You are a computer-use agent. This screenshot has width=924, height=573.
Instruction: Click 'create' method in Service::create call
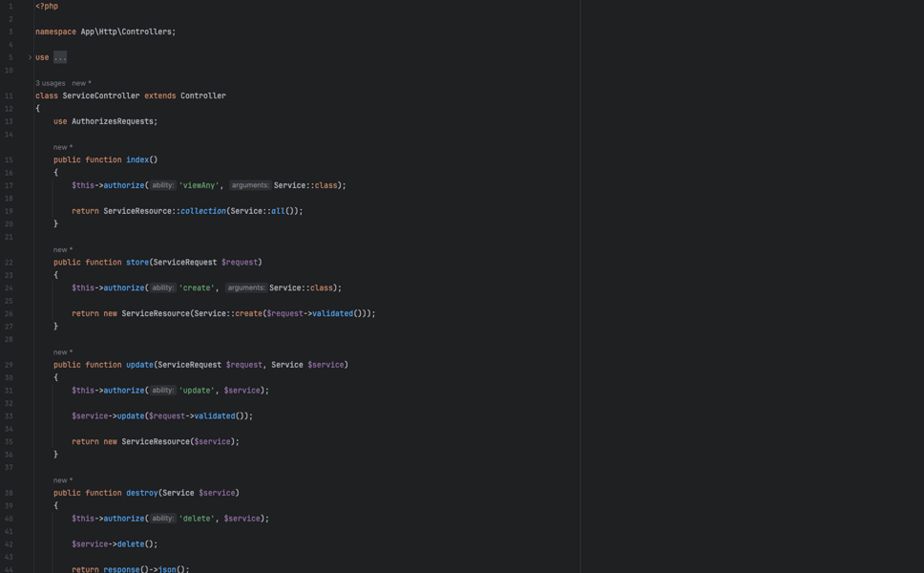248,313
